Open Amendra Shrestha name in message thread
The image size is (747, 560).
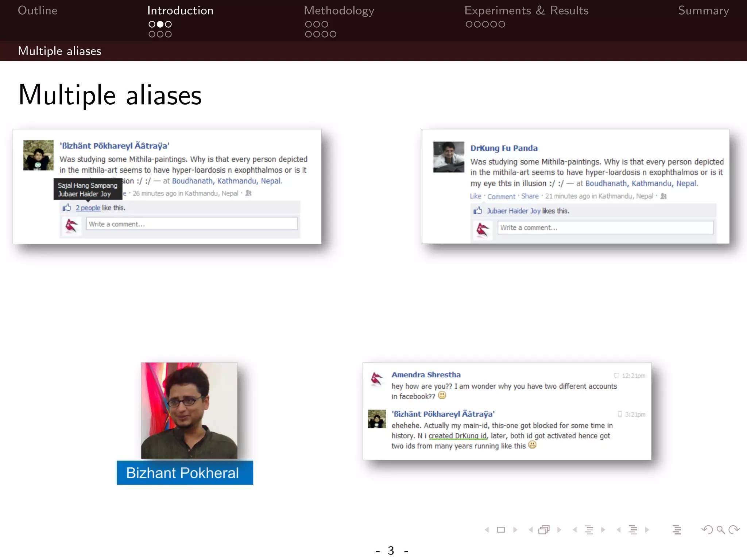click(426, 375)
